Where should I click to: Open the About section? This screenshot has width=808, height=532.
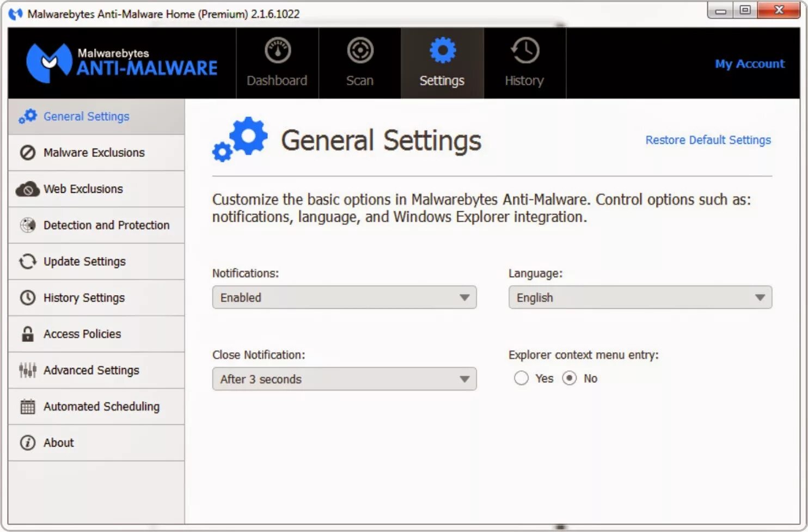(96, 443)
